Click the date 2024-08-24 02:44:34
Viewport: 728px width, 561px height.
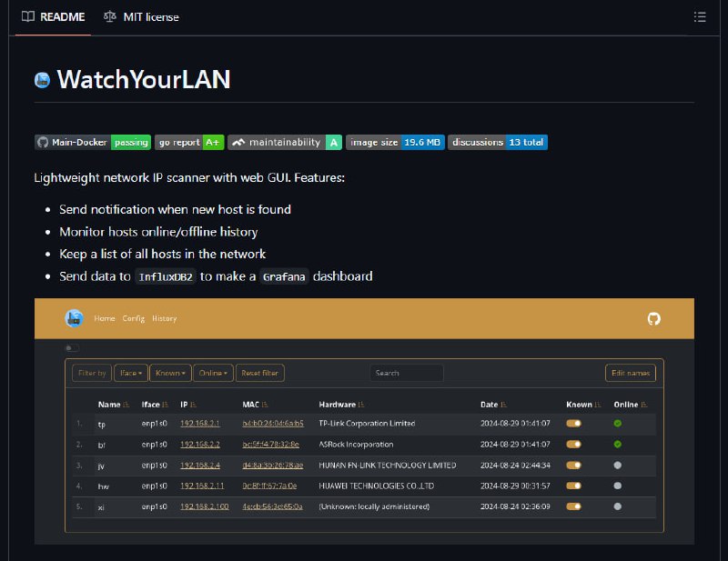[x=515, y=465]
